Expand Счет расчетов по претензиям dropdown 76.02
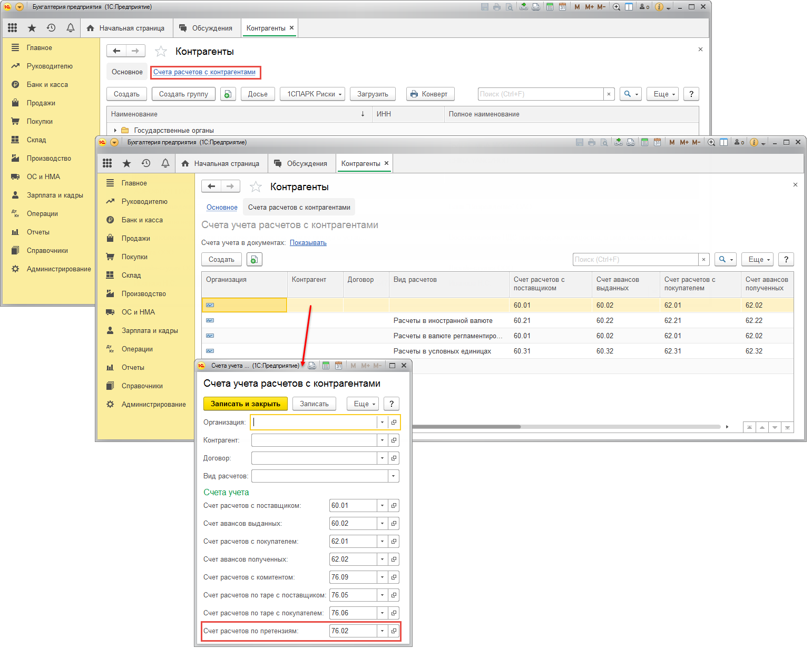The width and height of the screenshot is (812, 648). [382, 631]
